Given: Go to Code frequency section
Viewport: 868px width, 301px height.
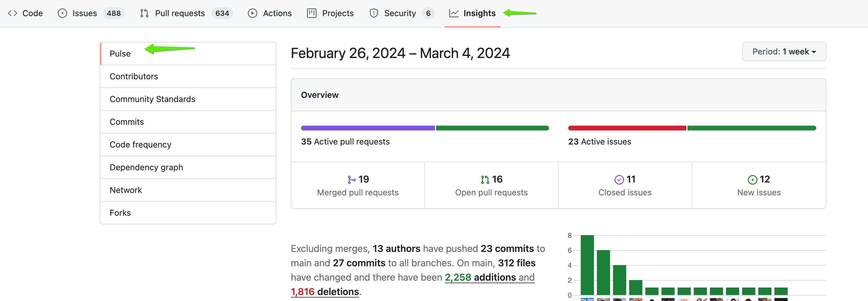Looking at the screenshot, I should click(140, 145).
